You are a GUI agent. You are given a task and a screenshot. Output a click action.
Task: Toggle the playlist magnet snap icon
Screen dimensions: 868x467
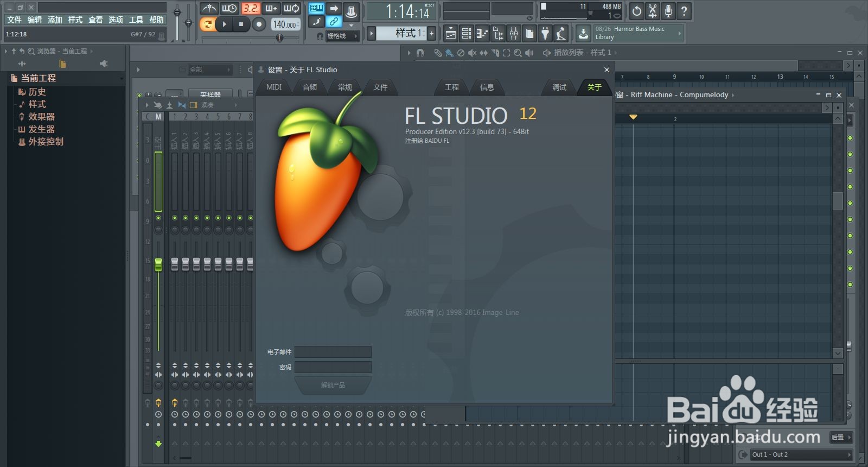pos(420,53)
